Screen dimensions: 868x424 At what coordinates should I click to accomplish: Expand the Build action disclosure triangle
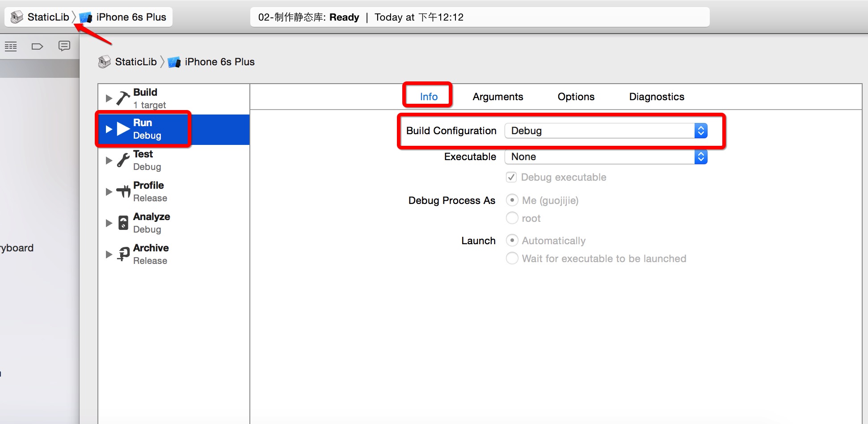[x=109, y=98]
